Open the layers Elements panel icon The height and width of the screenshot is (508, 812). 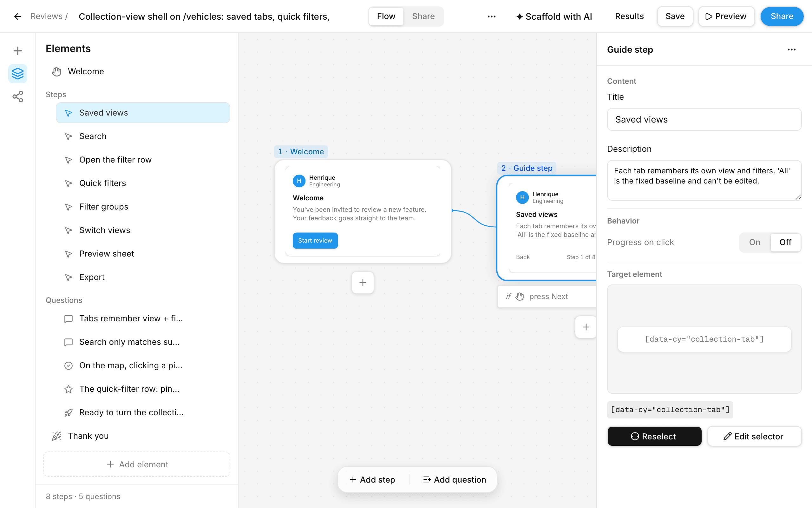17,74
